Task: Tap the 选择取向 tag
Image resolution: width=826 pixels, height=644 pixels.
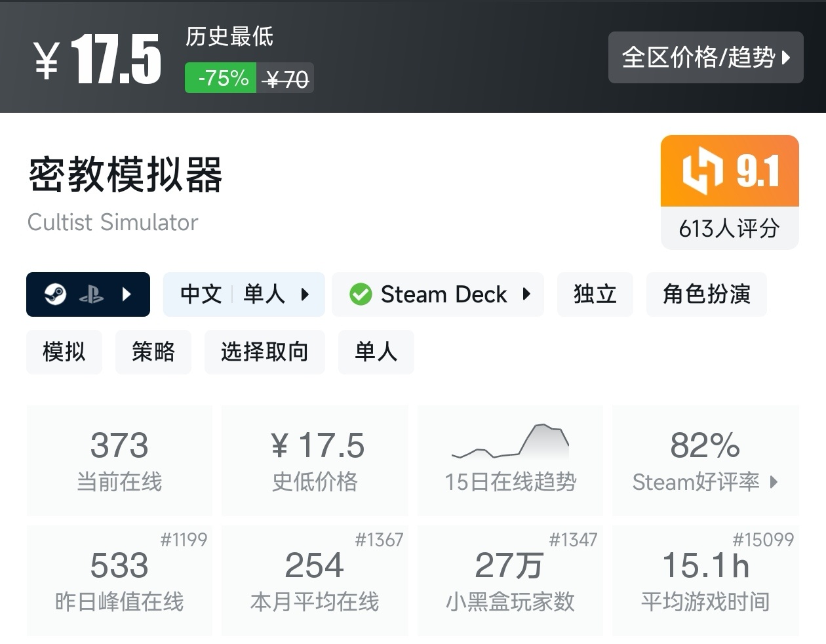Action: [264, 352]
